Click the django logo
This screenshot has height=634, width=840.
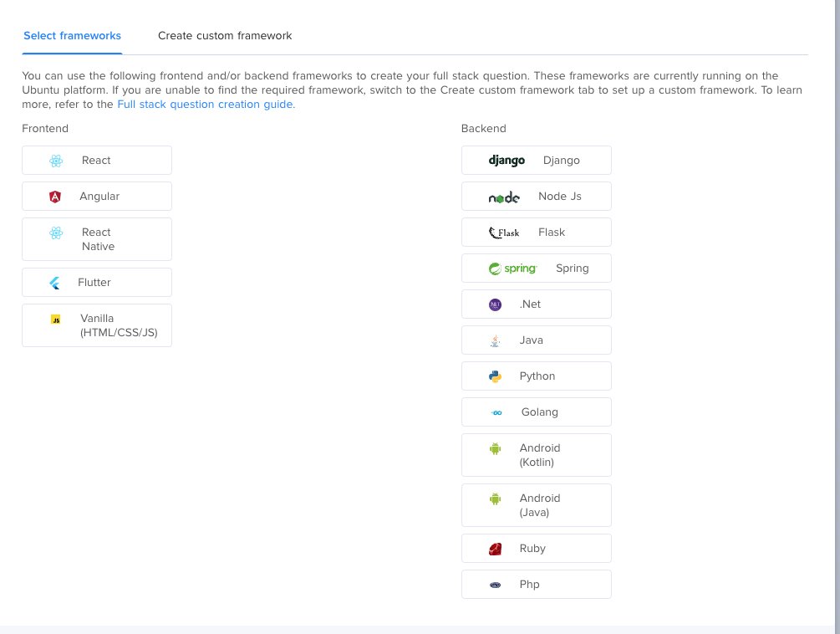tap(507, 161)
